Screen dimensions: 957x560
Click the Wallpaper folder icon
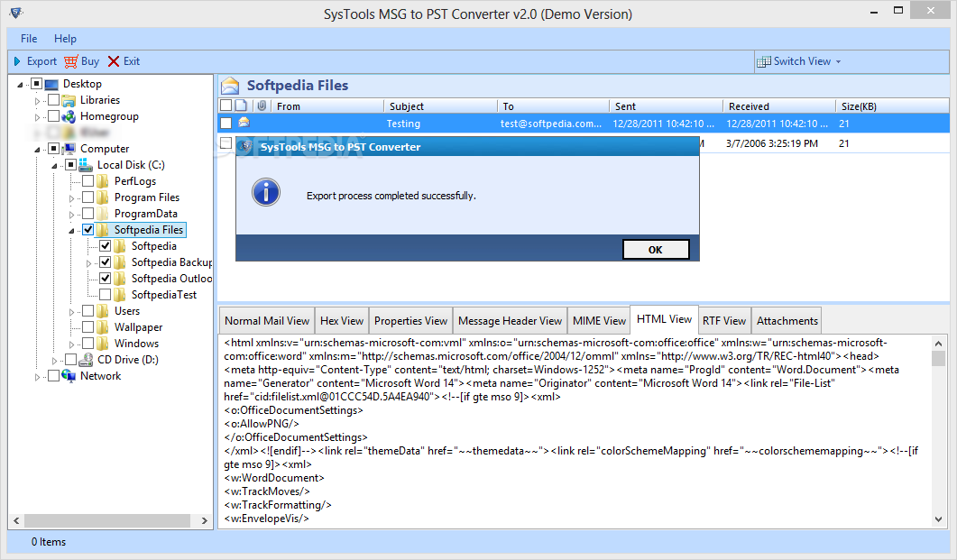(x=103, y=327)
